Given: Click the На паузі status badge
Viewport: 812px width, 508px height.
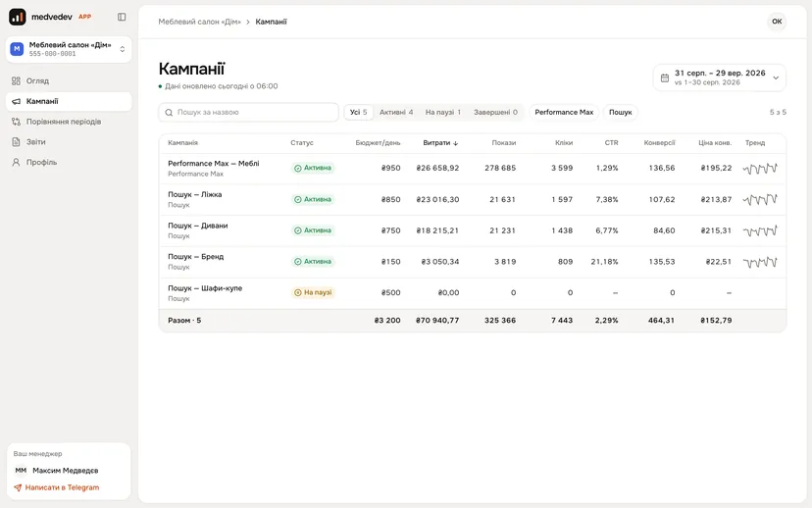Looking at the screenshot, I should point(313,292).
